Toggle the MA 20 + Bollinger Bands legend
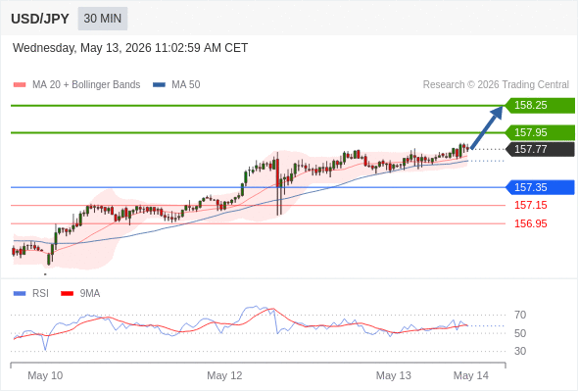Screen dimensions: 578x392 86,85
